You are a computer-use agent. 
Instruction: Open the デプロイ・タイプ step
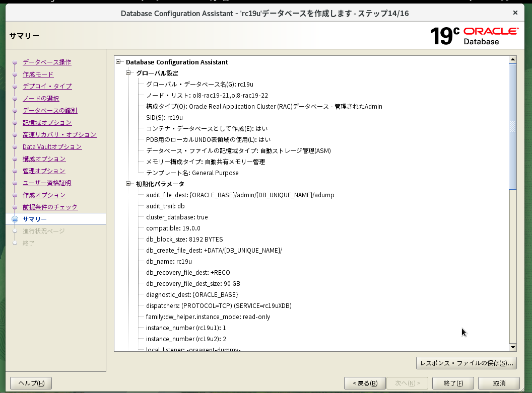click(x=47, y=87)
